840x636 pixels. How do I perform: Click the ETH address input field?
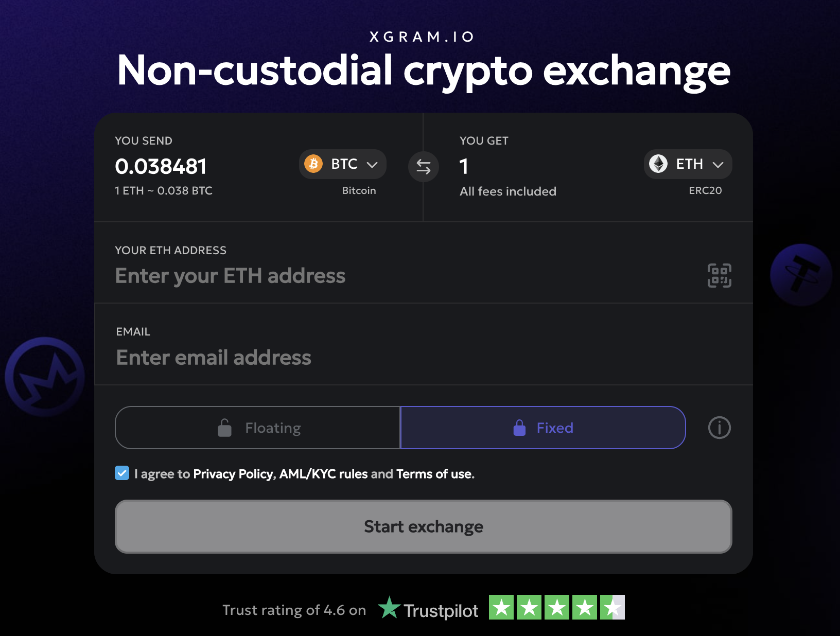pos(401,276)
